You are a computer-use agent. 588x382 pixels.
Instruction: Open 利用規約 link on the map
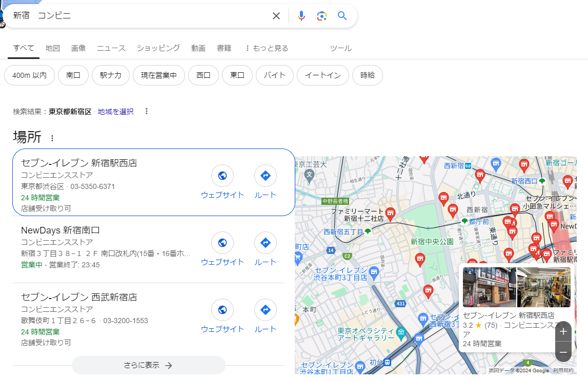coord(563,370)
